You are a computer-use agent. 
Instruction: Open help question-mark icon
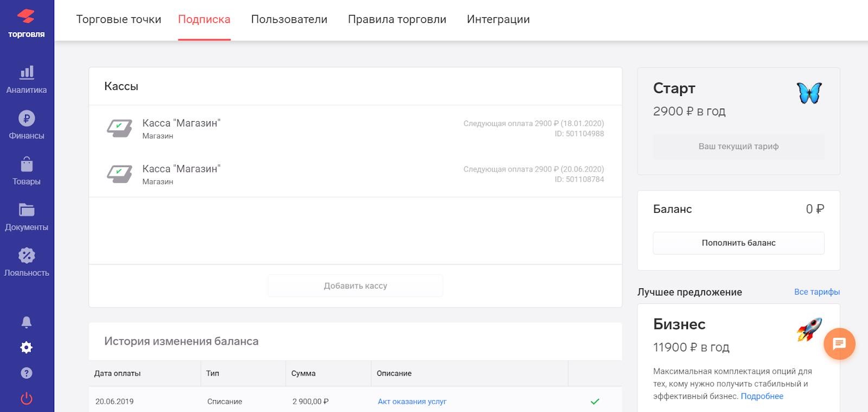[27, 373]
